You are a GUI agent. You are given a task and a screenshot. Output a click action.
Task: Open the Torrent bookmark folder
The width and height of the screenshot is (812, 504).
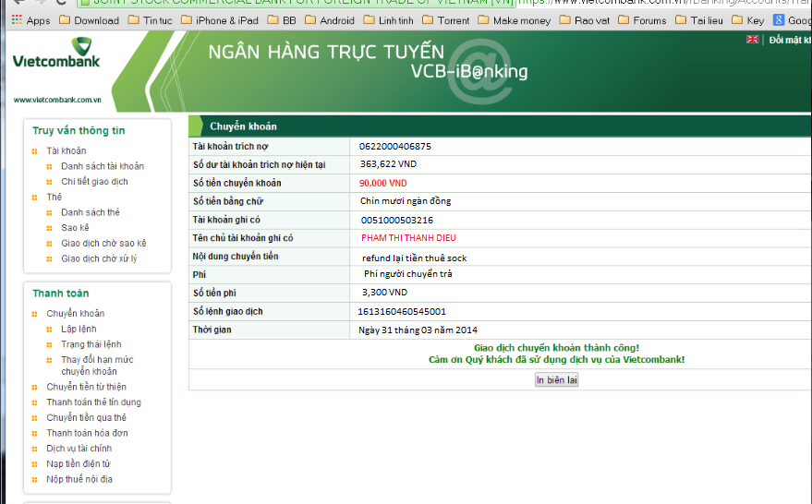446,20
